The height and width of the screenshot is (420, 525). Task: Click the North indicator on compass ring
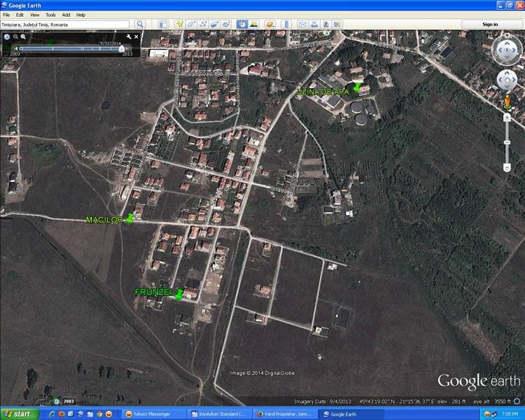point(507,39)
